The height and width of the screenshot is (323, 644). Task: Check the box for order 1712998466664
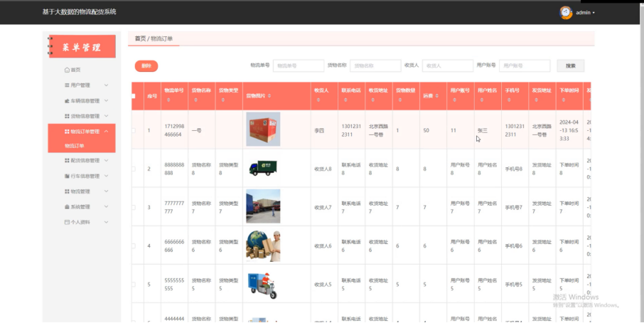(x=133, y=130)
